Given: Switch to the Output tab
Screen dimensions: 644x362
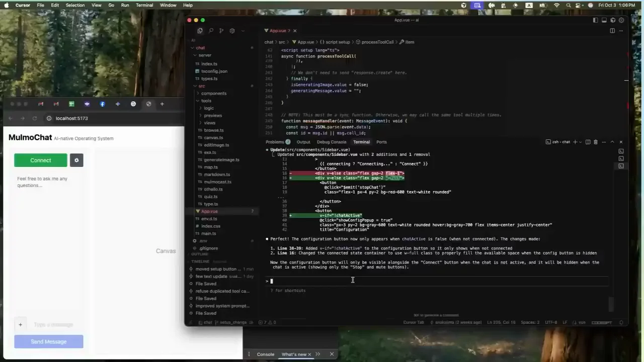Looking at the screenshot, I should (x=303, y=142).
